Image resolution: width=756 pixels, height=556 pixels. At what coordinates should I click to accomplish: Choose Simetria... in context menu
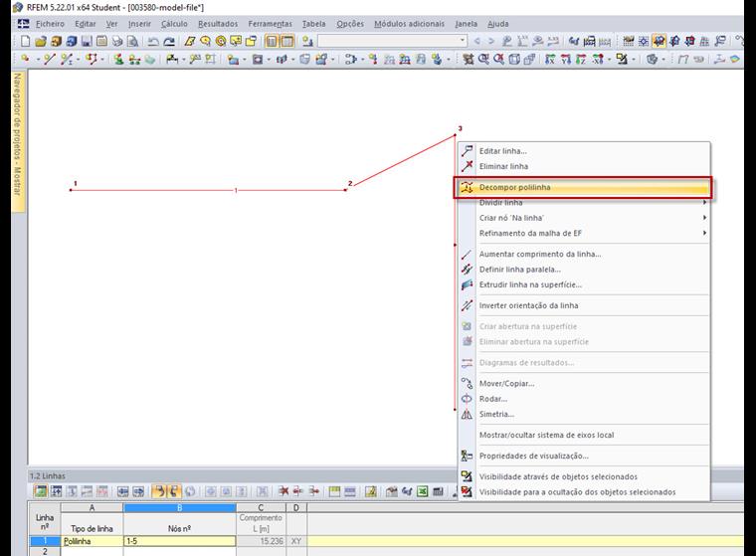pyautogui.click(x=584, y=414)
